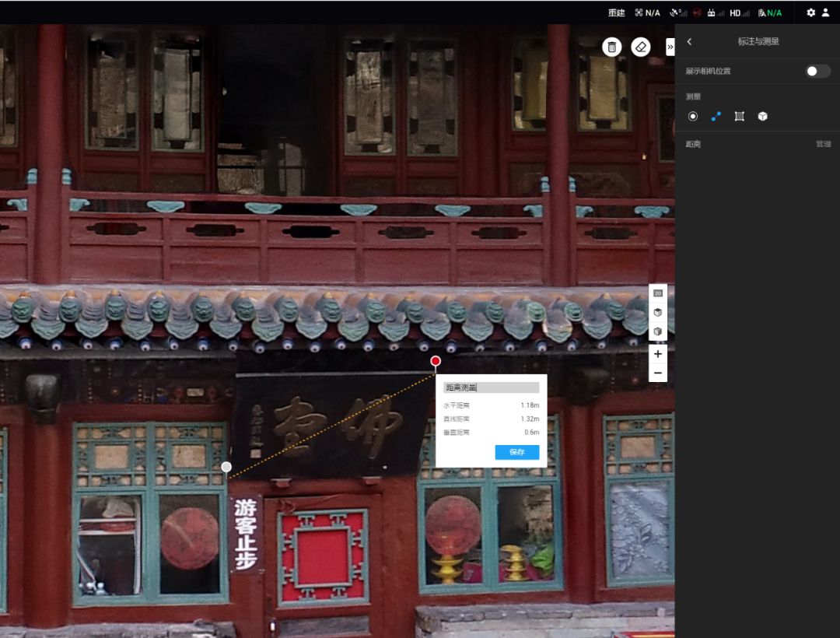Select the eraser clear tool

click(640, 47)
